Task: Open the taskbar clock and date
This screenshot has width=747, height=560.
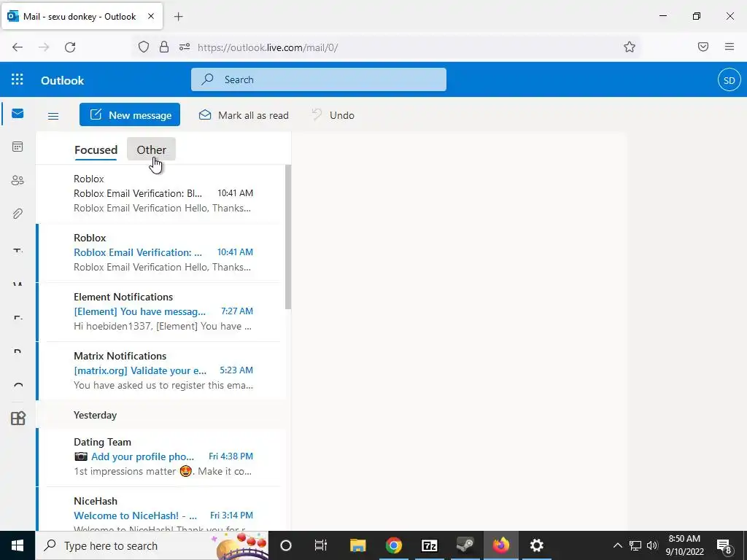Action: pos(684,545)
